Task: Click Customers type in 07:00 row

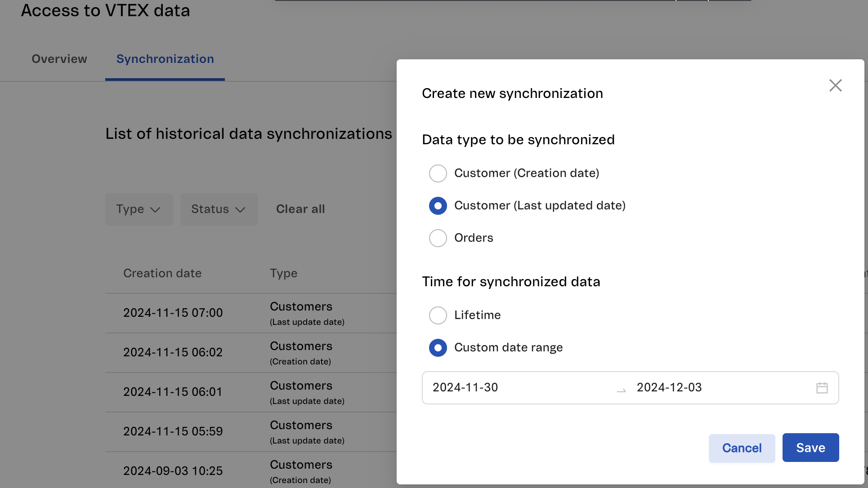Action: pyautogui.click(x=301, y=306)
